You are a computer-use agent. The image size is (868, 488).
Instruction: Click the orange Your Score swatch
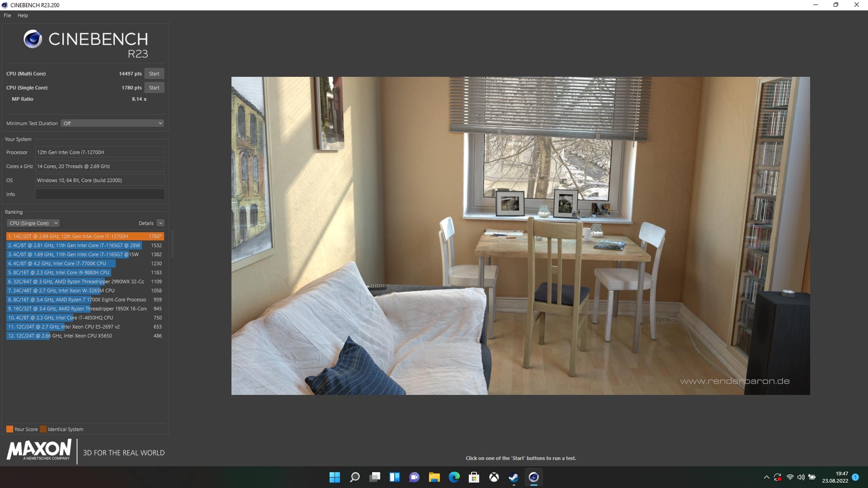[9, 429]
